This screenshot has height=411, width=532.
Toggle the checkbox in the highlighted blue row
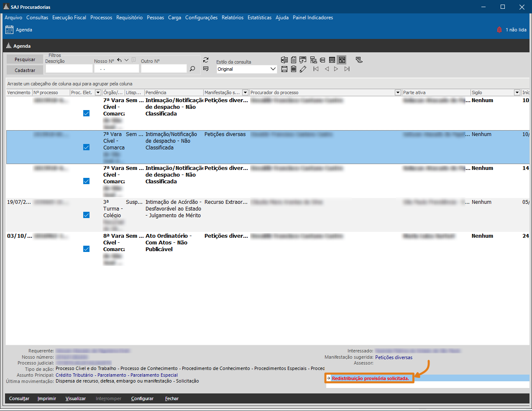[86, 147]
